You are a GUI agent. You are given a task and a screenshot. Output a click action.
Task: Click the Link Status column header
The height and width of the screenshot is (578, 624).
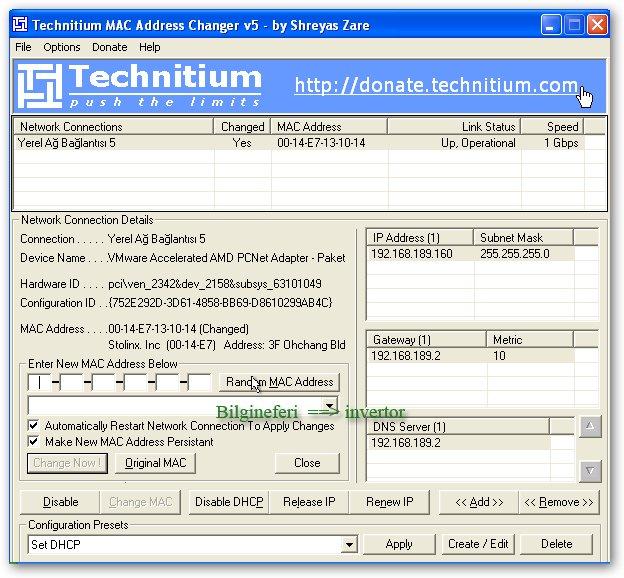pos(454,127)
